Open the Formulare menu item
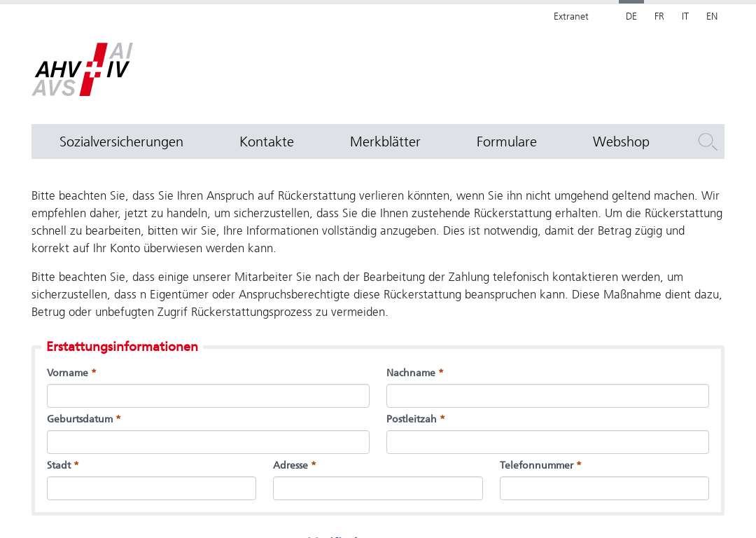Viewport: 756px width, 538px height. pyautogui.click(x=506, y=142)
